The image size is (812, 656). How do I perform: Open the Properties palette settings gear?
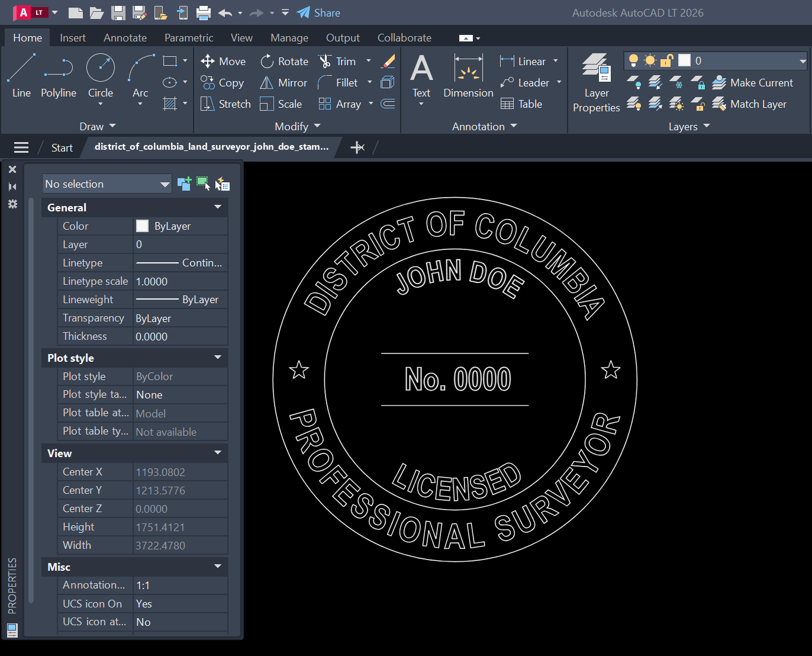12,204
